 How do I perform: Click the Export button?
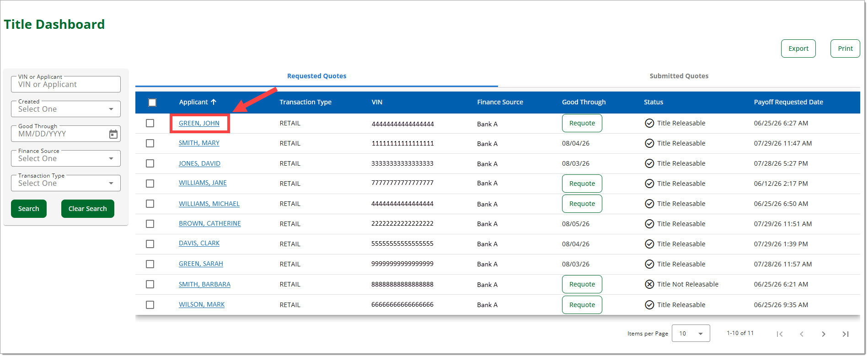coord(798,49)
